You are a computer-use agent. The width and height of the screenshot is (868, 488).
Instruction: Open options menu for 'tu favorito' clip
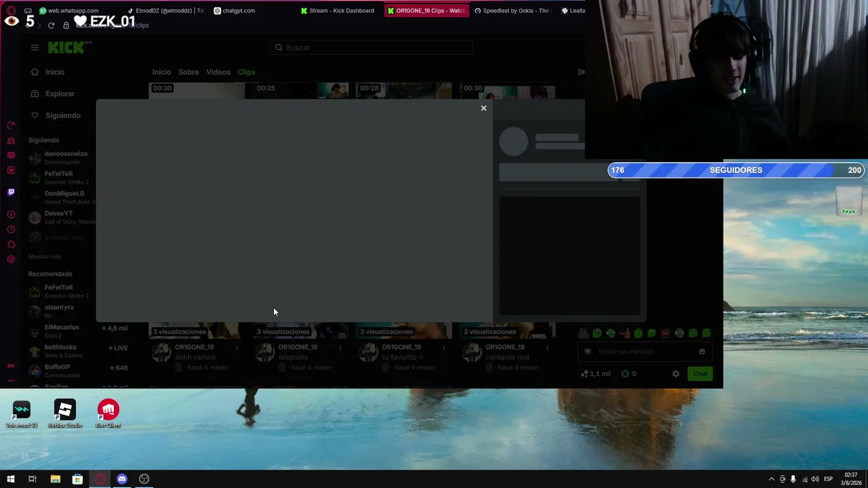[443, 348]
